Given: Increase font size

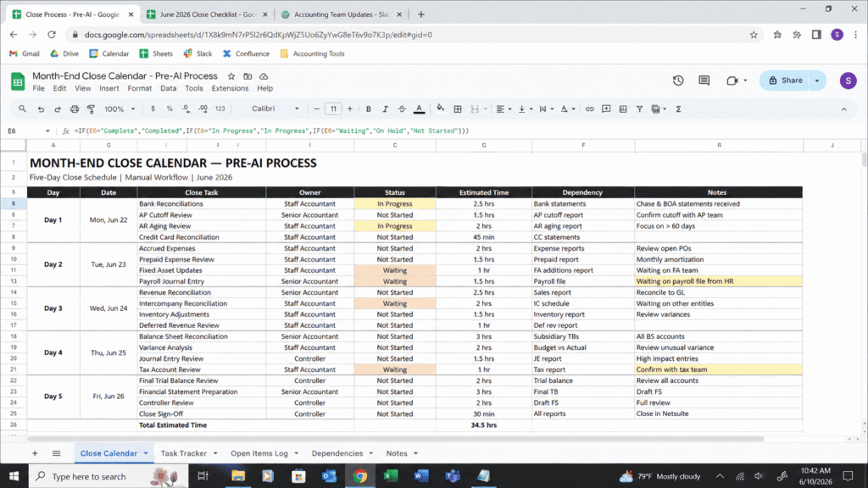Looking at the screenshot, I should click(x=350, y=109).
